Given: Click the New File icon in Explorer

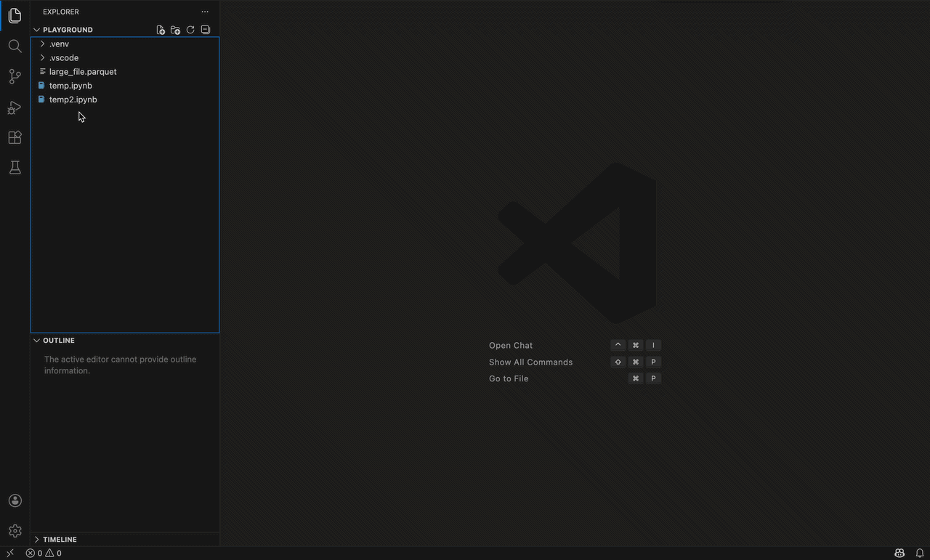Looking at the screenshot, I should pos(161,30).
